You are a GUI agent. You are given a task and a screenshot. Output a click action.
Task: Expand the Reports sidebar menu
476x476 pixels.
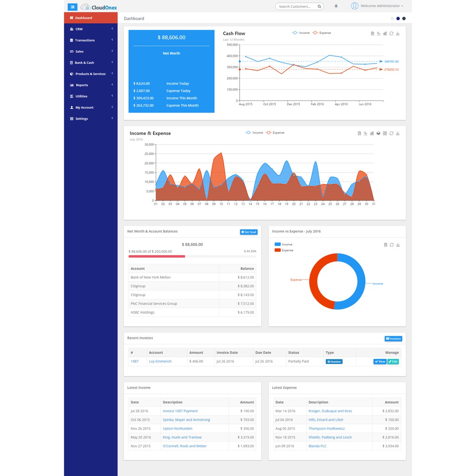click(x=91, y=85)
